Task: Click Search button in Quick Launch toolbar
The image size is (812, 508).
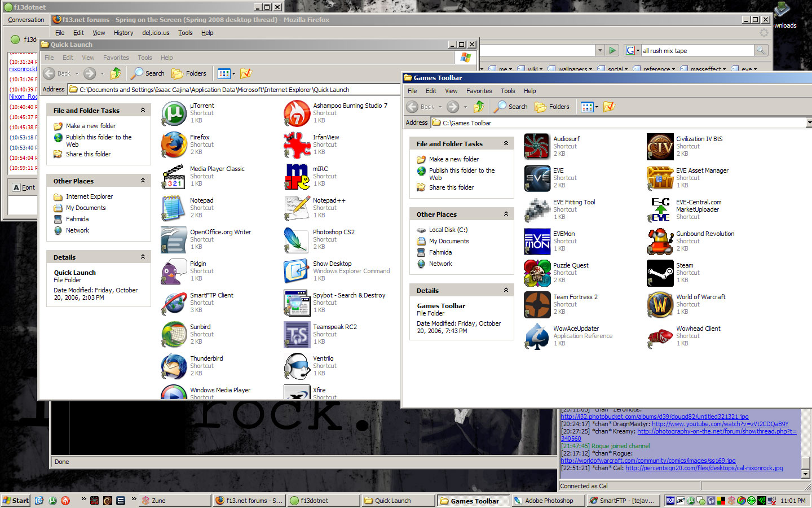Action: tap(148, 73)
